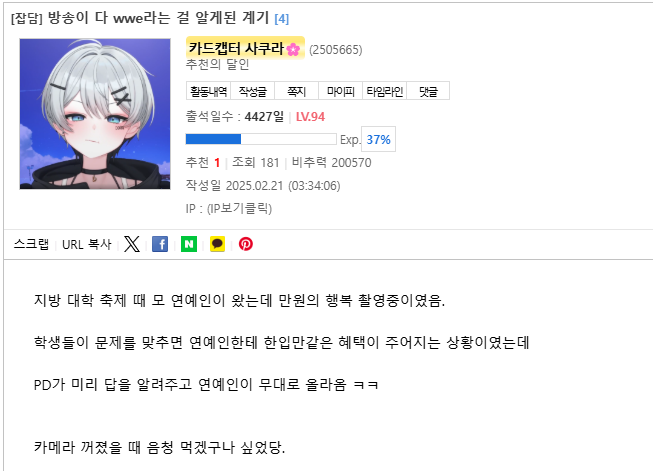Click the post title text

pyautogui.click(x=140, y=18)
